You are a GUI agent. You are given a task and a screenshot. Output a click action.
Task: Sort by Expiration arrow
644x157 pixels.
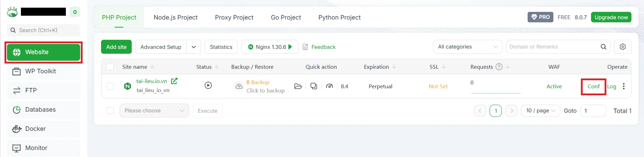tap(394, 67)
